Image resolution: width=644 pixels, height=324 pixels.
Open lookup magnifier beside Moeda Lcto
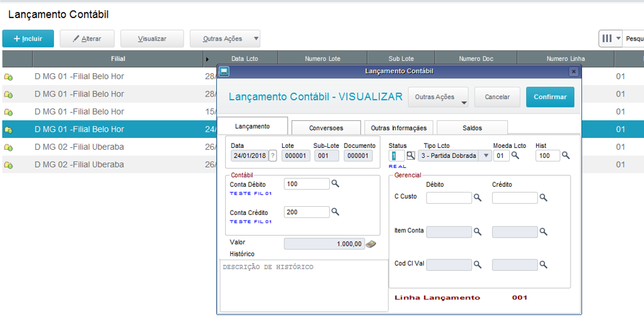(515, 155)
